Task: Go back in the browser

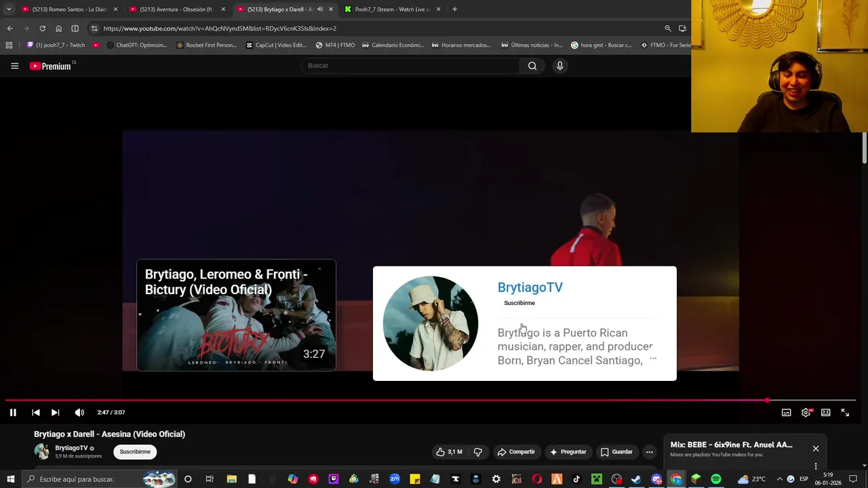Action: click(x=9, y=28)
